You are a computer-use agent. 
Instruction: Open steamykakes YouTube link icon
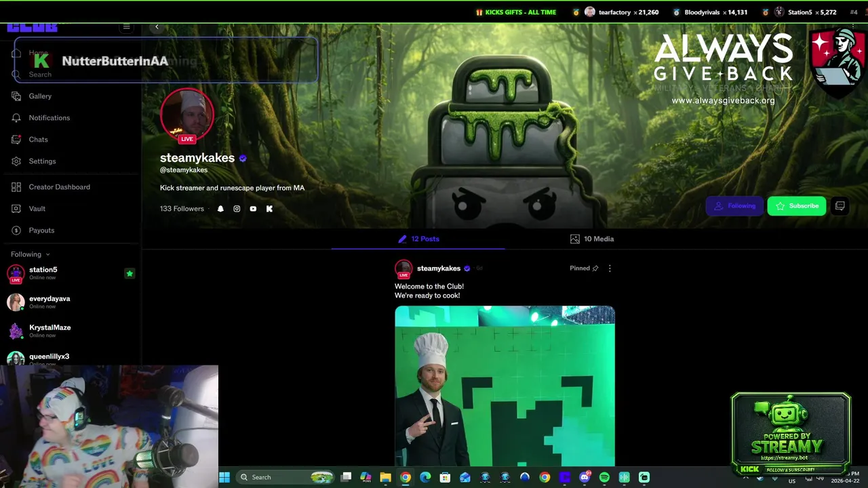[253, 209]
